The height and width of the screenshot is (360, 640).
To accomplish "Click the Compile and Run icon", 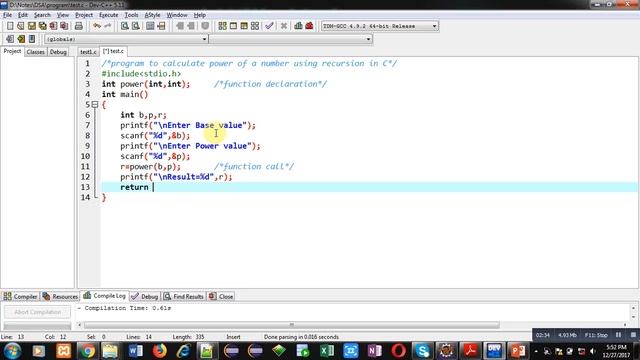I will pos(244,26).
